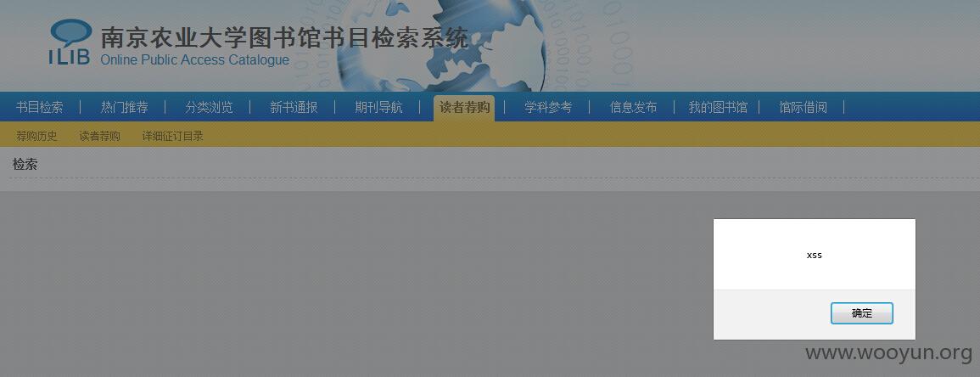Select 馆际借阅 in the navigation bar
This screenshot has height=377, width=980.
click(x=804, y=108)
